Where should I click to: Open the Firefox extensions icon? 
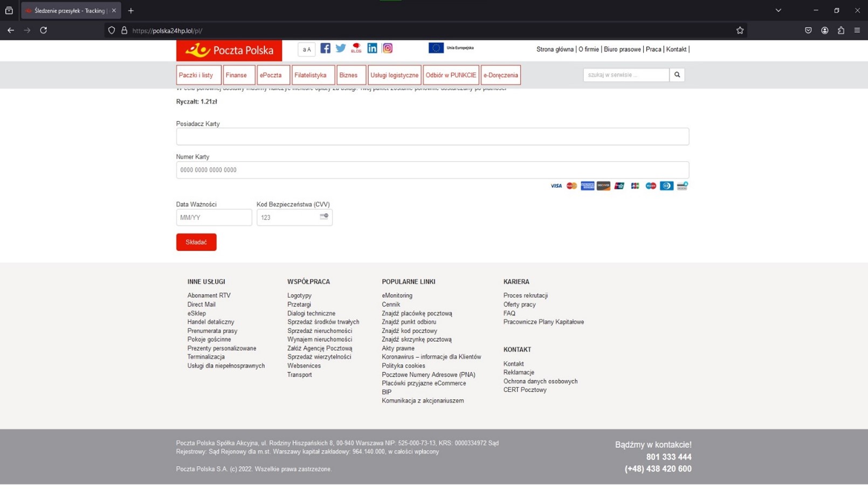click(841, 31)
